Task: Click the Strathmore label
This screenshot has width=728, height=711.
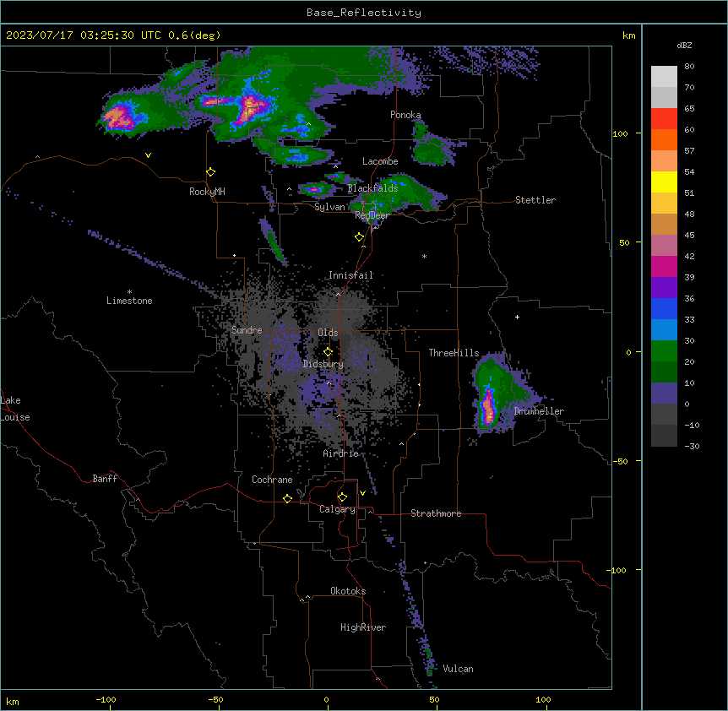Action: click(x=436, y=513)
